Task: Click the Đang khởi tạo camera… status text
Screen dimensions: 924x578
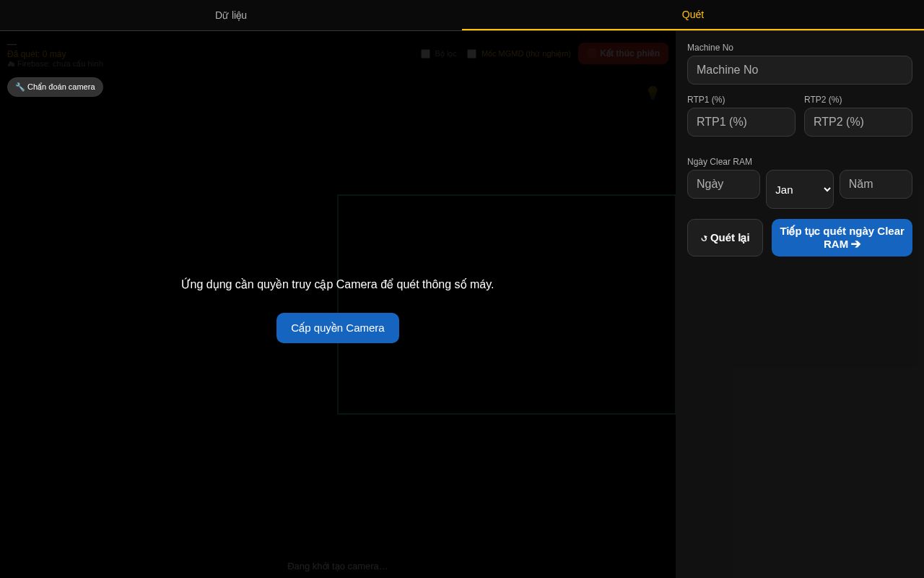Action: 338,566
